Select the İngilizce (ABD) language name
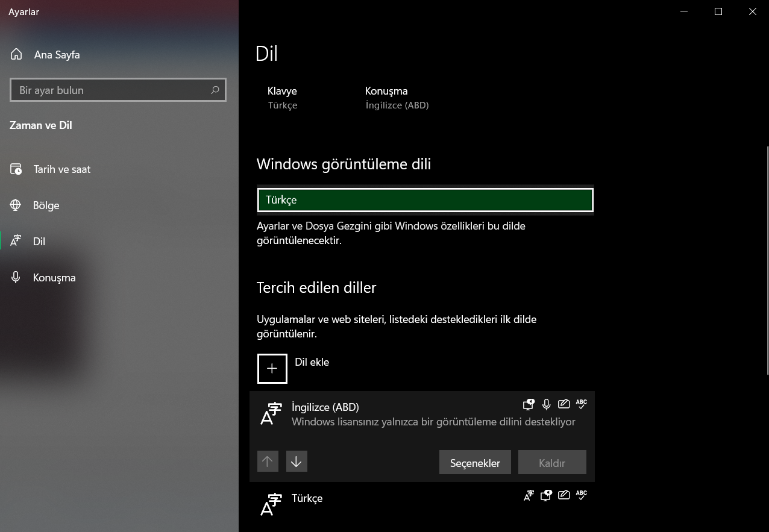 [325, 407]
